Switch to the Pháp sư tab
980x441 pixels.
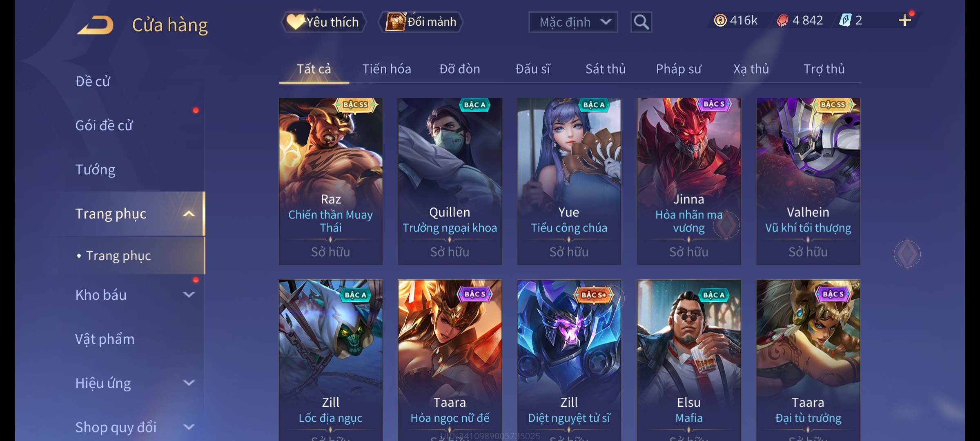pyautogui.click(x=678, y=69)
